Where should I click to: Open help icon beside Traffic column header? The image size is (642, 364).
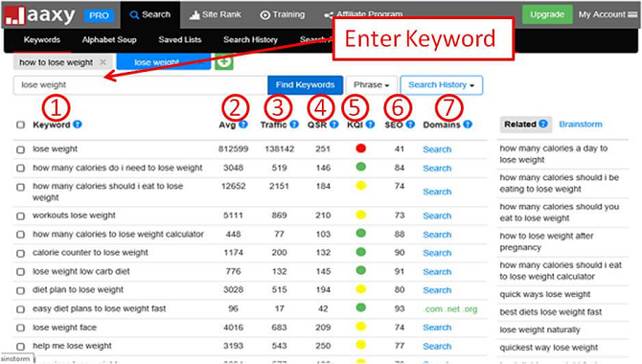(294, 125)
